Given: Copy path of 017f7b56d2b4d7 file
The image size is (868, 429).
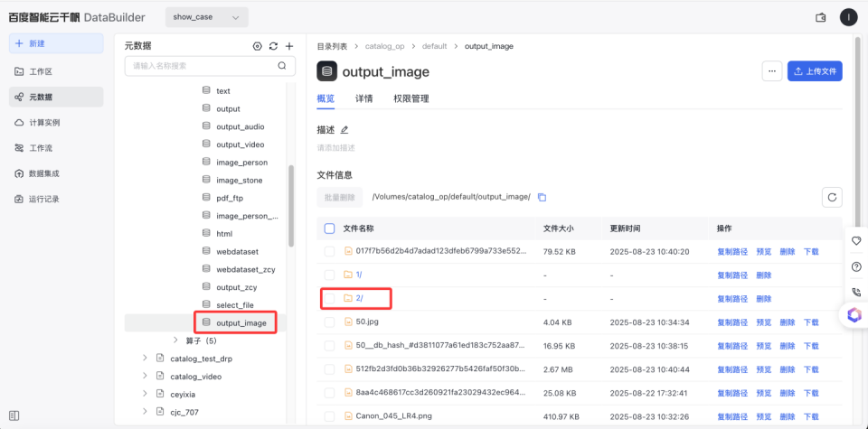Looking at the screenshot, I should click(732, 252).
